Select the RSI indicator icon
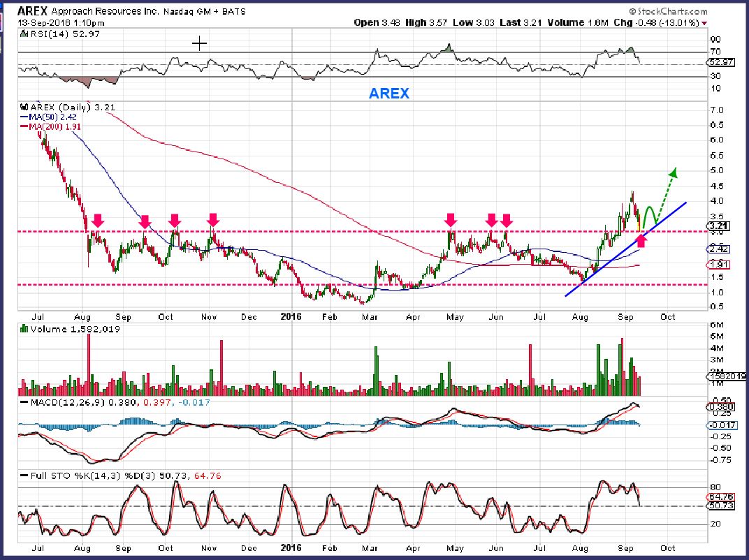 coord(23,31)
